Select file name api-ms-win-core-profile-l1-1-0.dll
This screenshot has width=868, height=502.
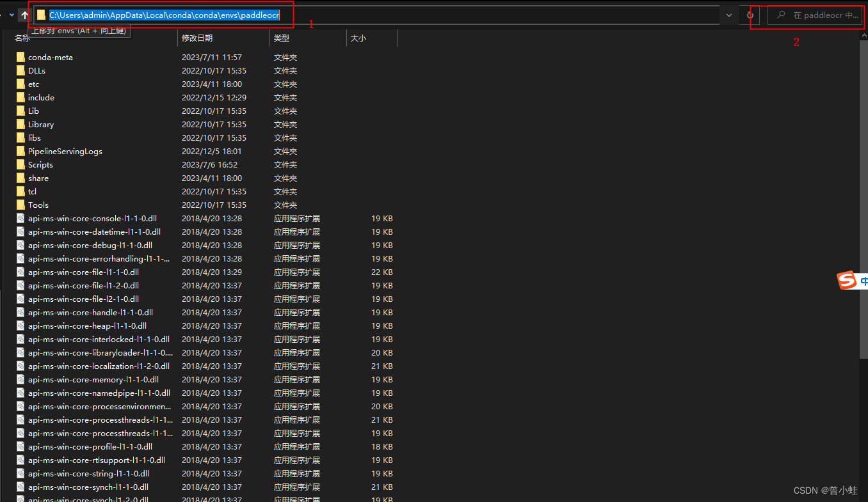pyautogui.click(x=90, y=447)
